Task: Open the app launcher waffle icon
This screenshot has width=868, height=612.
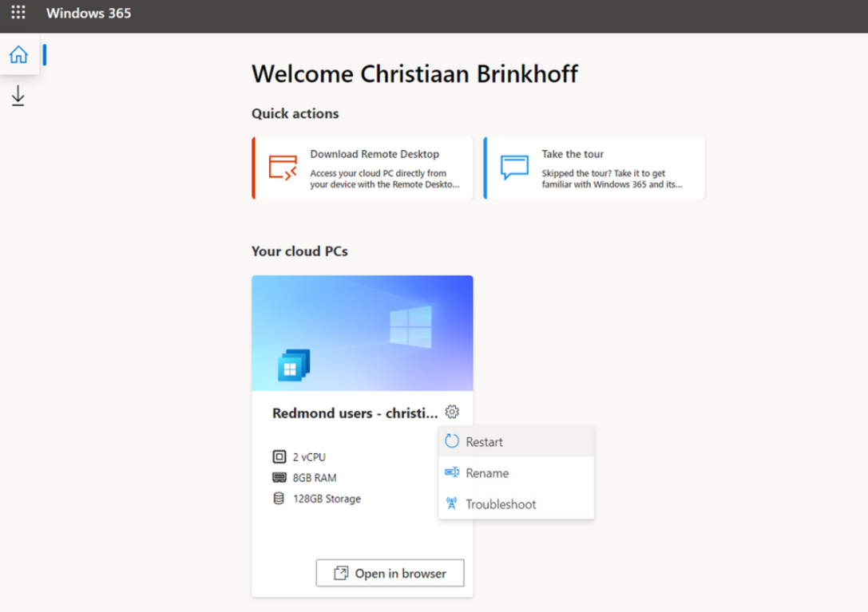Action: point(18,13)
